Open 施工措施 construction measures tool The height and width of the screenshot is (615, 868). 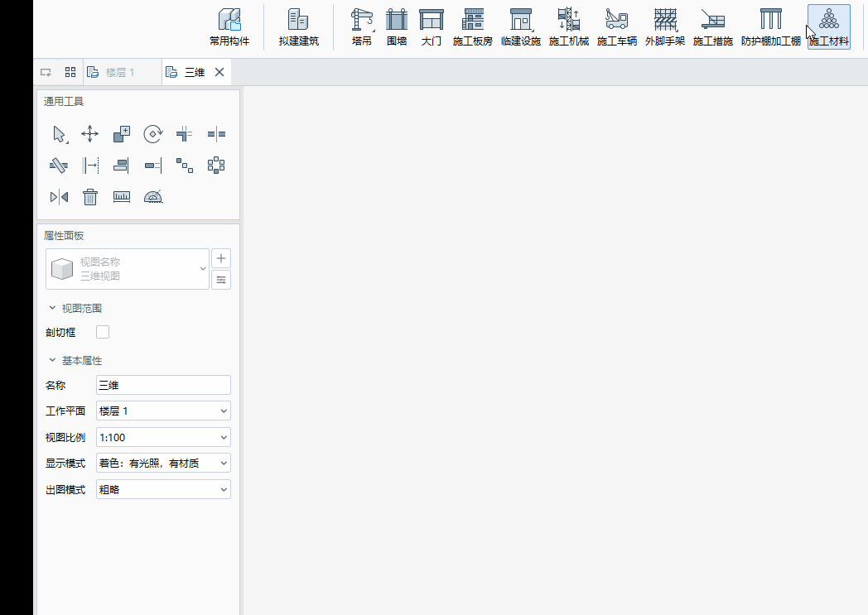[x=713, y=26]
